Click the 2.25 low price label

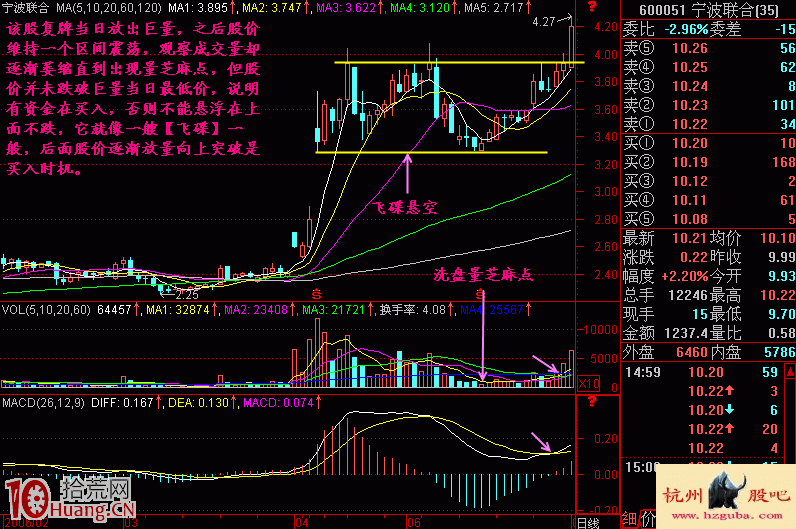186,294
